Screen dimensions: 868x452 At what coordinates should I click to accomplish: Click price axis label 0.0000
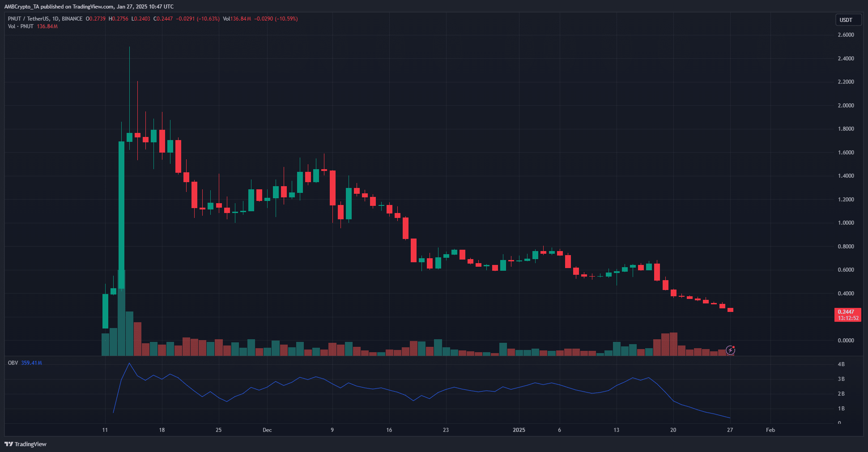[x=846, y=341]
